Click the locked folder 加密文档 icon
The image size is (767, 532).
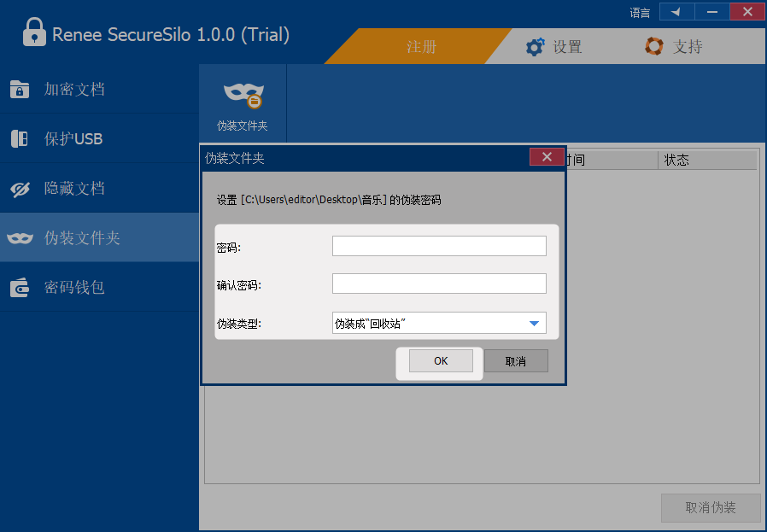[20, 89]
